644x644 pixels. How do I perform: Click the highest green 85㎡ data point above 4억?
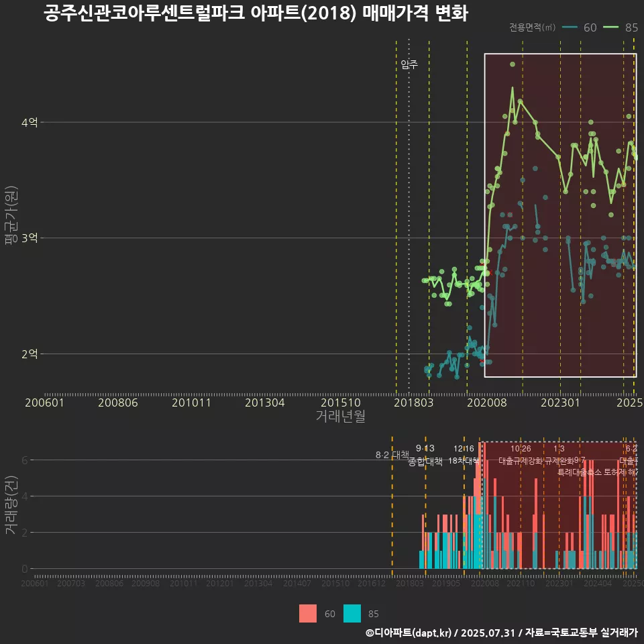[x=512, y=64]
